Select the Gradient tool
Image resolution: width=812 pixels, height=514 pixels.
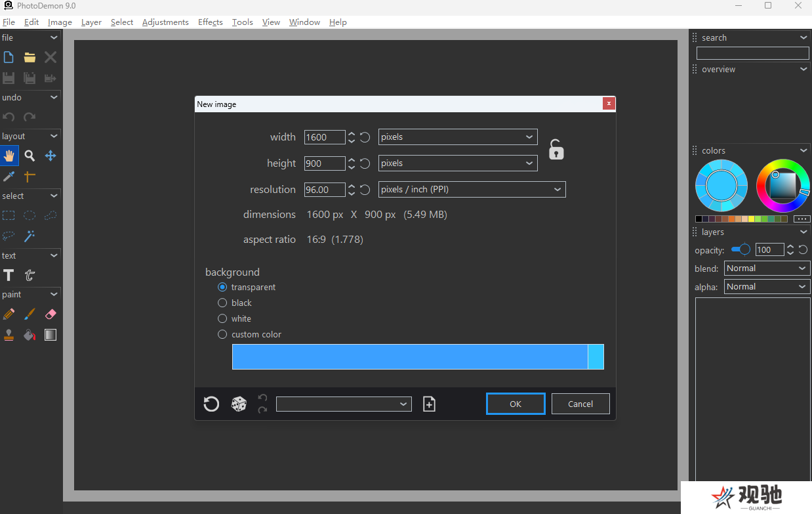click(x=51, y=335)
